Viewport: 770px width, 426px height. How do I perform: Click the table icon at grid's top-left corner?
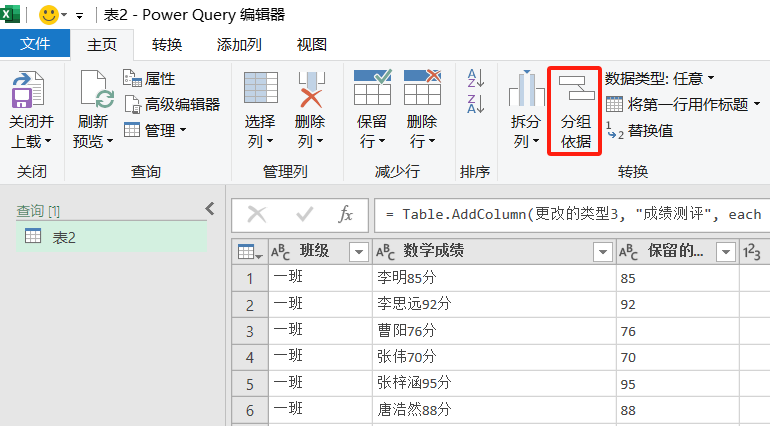(x=249, y=252)
